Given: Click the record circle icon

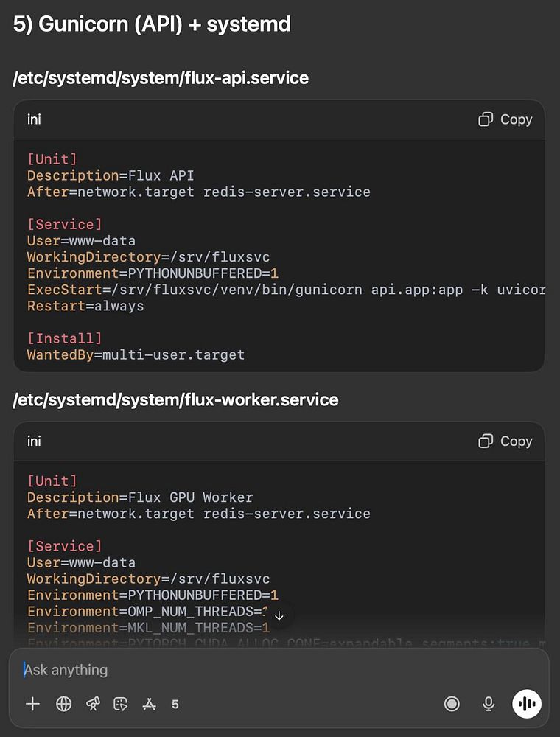Looking at the screenshot, I should [x=452, y=704].
